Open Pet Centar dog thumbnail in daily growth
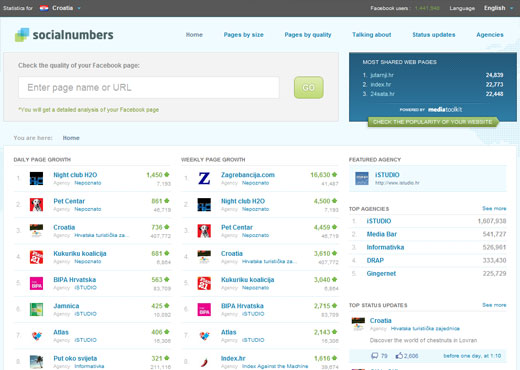 pos(36,205)
